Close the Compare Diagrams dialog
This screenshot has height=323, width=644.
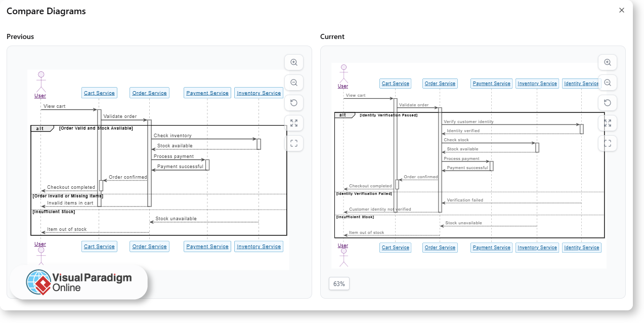(622, 10)
